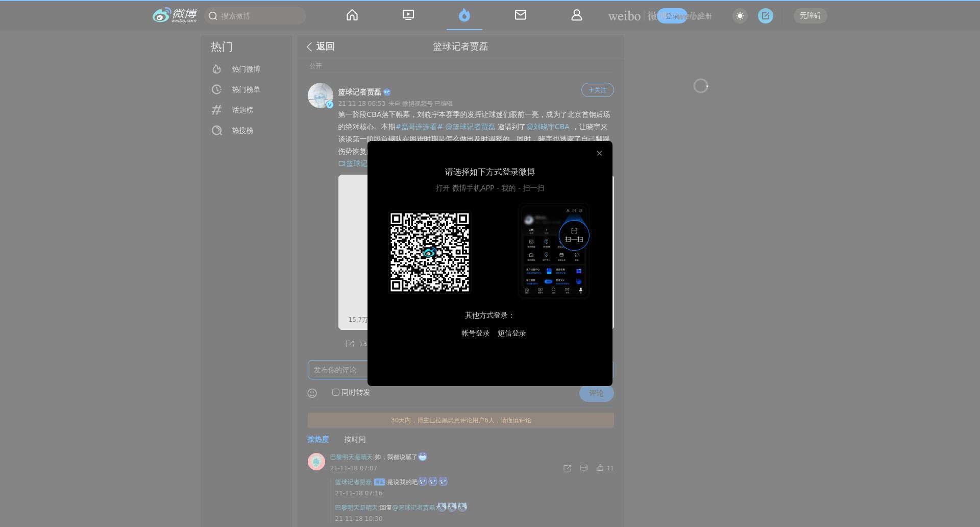Open the top comment's 巴黎明天是晴天 username link

pyautogui.click(x=351, y=457)
